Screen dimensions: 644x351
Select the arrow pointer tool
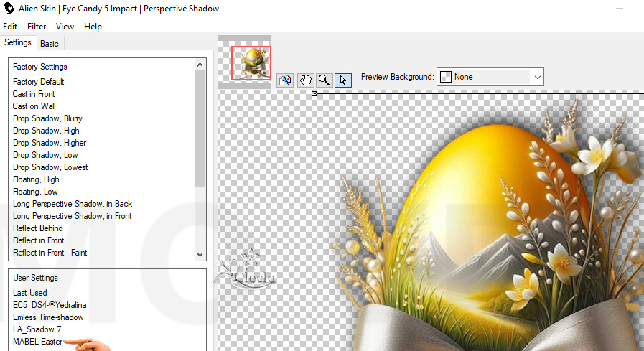342,80
